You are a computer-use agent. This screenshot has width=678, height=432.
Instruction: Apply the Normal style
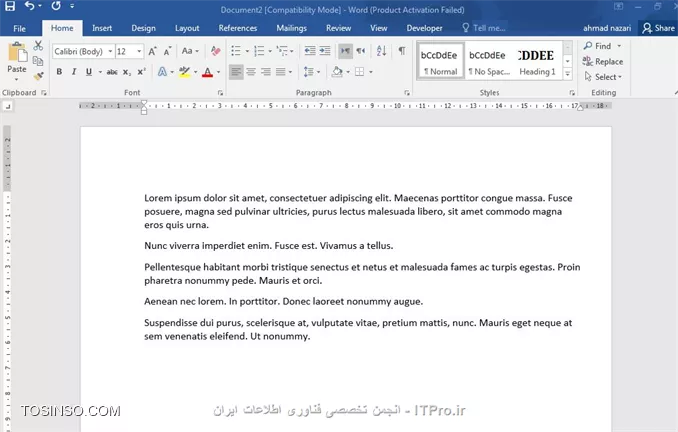[440, 61]
